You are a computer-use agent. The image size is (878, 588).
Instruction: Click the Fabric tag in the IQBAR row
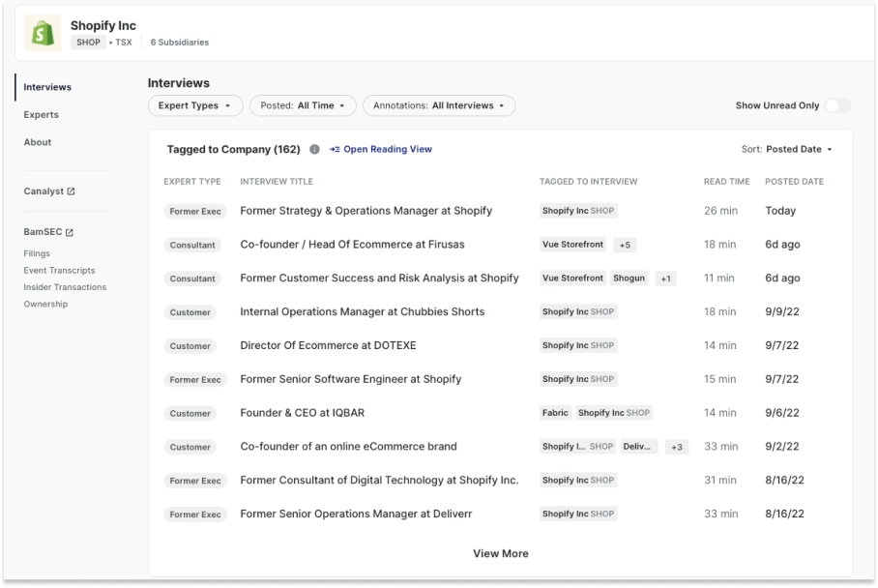point(555,413)
